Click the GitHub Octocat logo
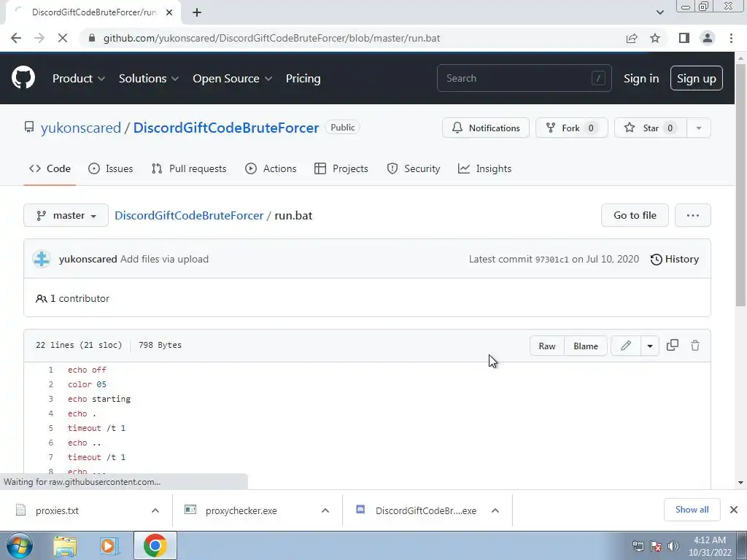This screenshot has height=560, width=747. tap(23, 78)
